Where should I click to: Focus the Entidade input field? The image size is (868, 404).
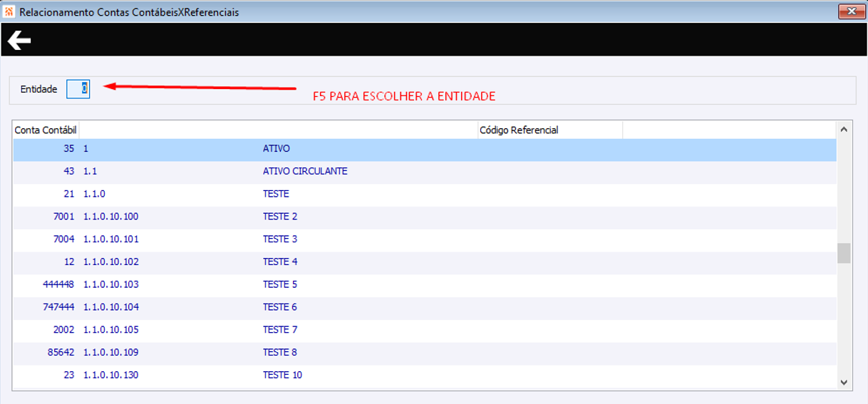pyautogui.click(x=78, y=89)
